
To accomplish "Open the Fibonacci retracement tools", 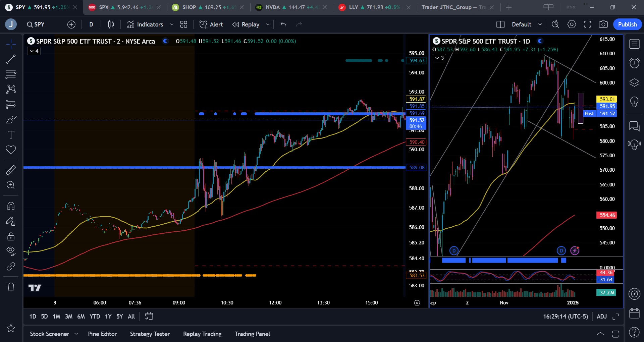I will pos(11,74).
